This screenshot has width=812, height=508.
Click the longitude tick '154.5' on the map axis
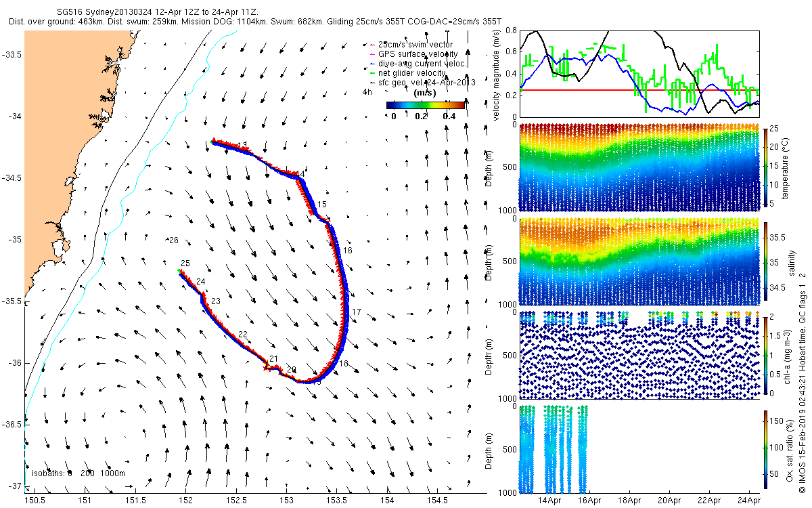pos(438,501)
